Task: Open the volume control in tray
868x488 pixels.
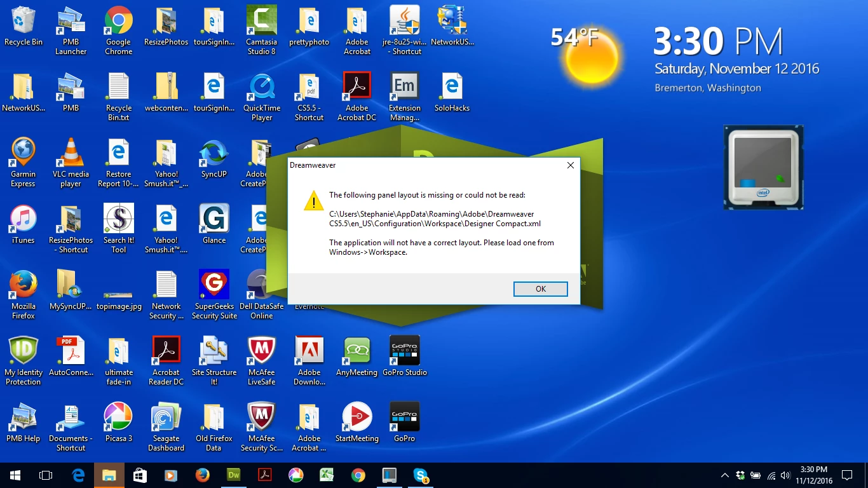Action: (785, 475)
